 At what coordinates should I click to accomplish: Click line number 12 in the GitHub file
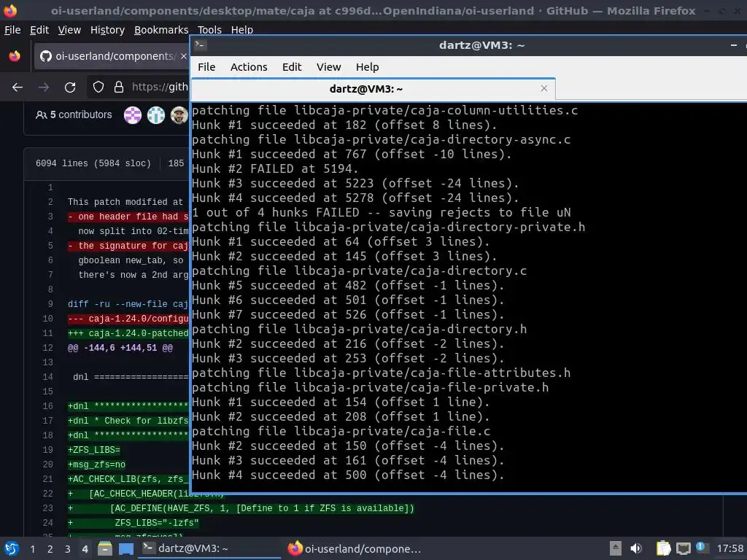[x=47, y=348]
